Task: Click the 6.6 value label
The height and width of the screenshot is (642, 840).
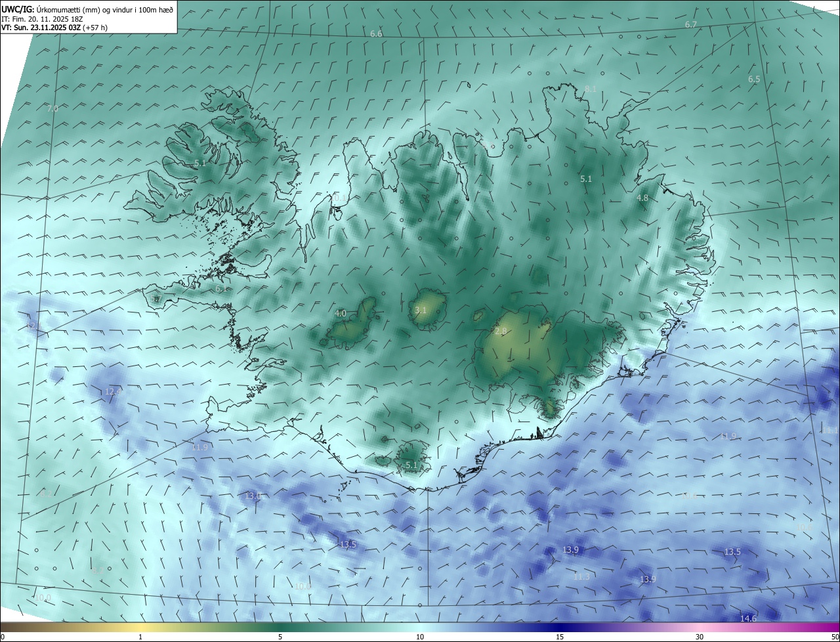Action: click(x=376, y=33)
